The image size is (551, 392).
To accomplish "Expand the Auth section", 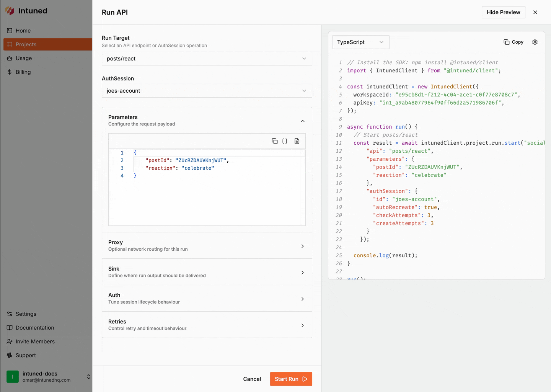I will coord(207,298).
